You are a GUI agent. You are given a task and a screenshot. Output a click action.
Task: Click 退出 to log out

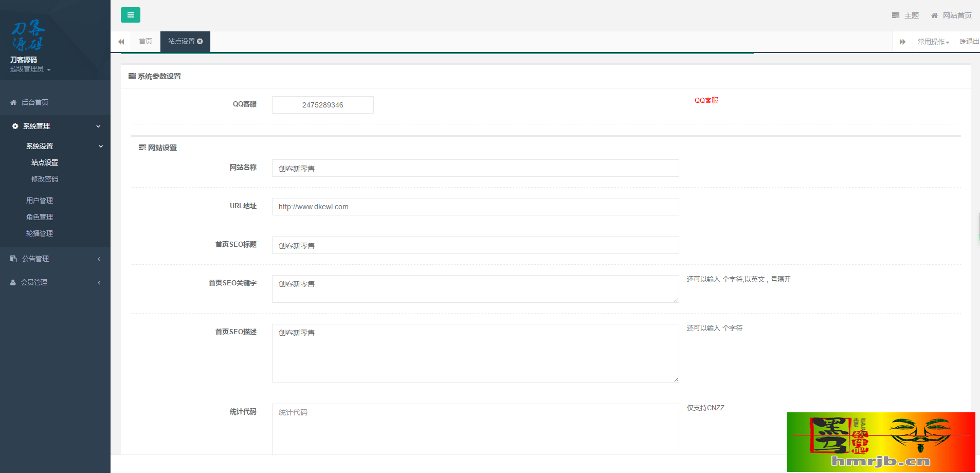[x=969, y=41]
